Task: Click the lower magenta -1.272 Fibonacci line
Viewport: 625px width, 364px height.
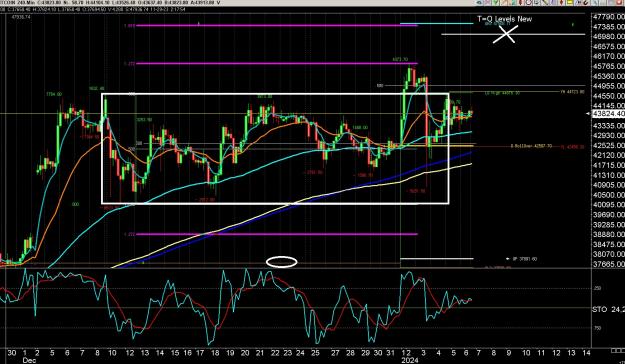Action: [277, 234]
